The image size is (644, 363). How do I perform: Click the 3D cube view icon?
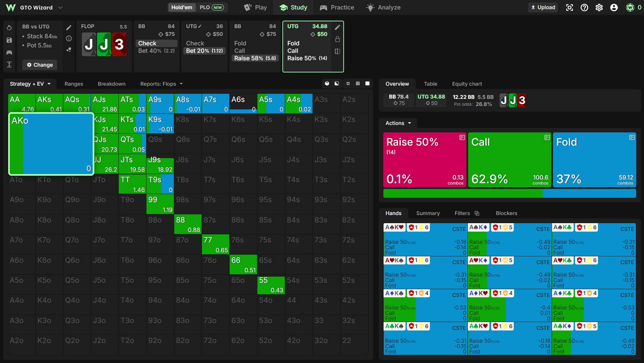(327, 83)
